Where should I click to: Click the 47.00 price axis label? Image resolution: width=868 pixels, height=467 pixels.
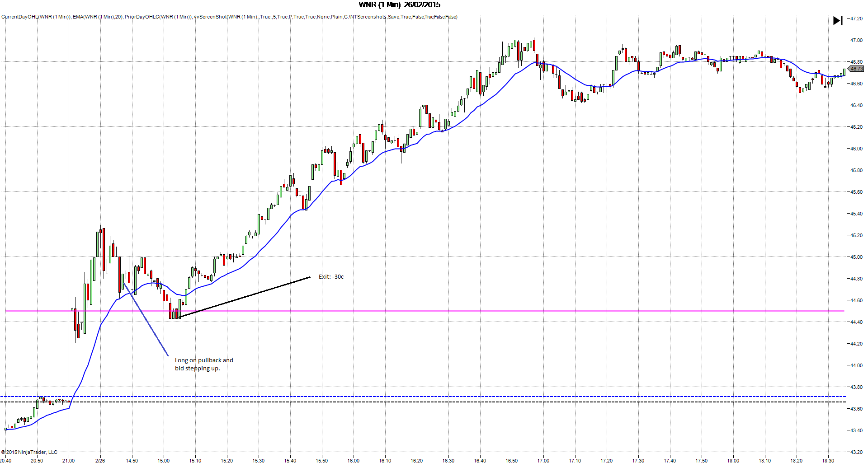pos(856,40)
